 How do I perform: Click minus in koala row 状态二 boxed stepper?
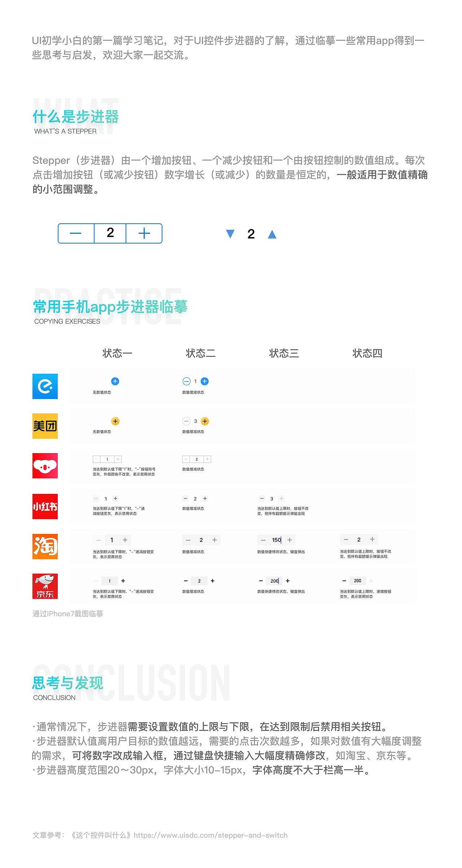186,459
